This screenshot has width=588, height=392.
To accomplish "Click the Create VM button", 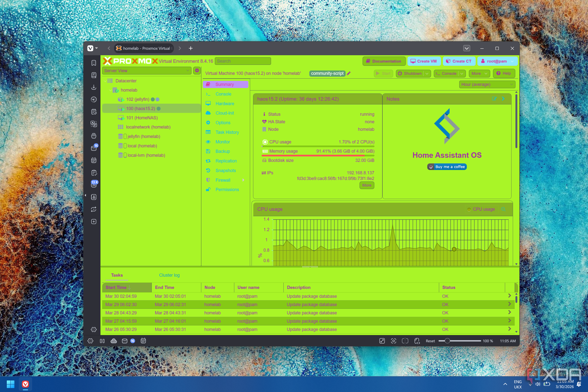I will 424,61.
